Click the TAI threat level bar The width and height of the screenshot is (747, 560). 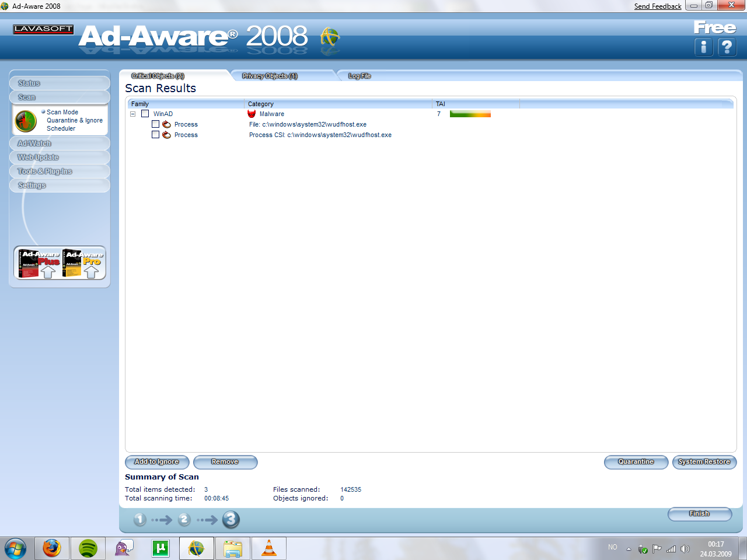pos(470,114)
